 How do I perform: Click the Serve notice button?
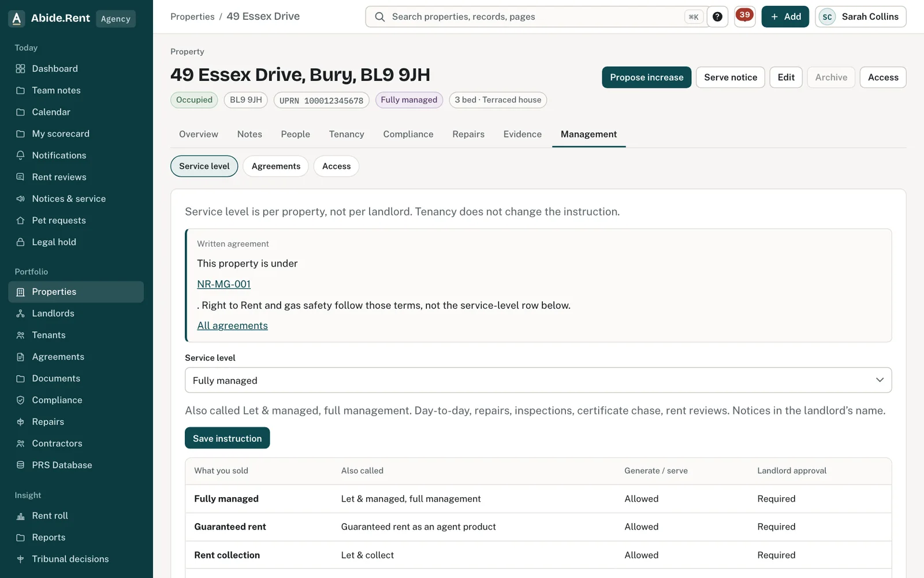731,77
